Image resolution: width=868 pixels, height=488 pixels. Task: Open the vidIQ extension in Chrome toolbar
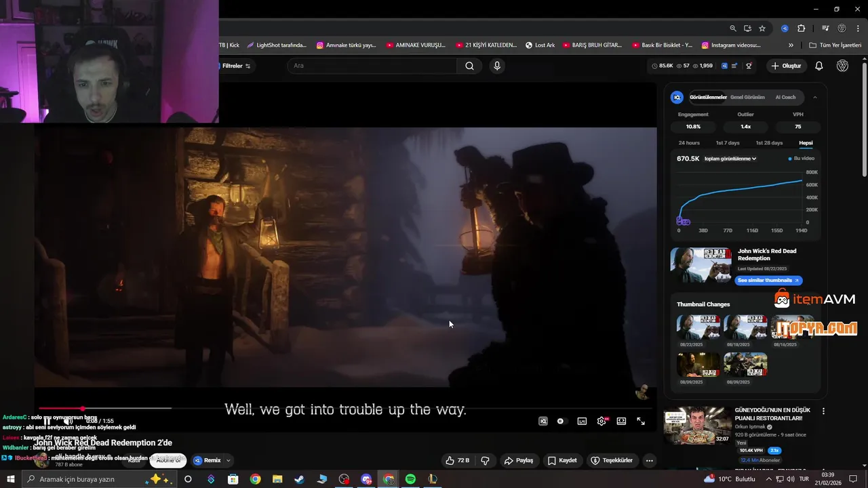pyautogui.click(x=785, y=28)
